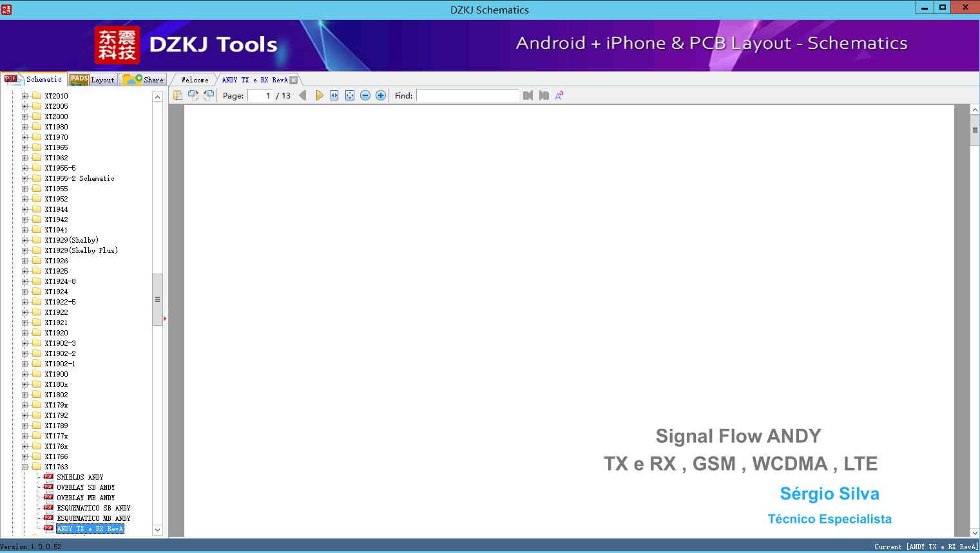This screenshot has width=980, height=553.
Task: Close the ANDY TX e RX RevA tab
Action: [294, 80]
